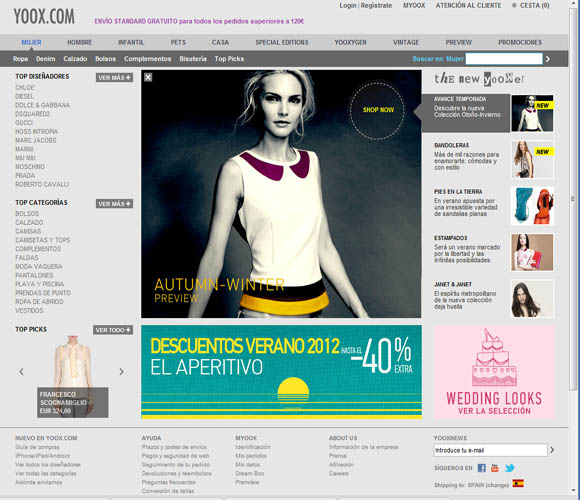
Task: Click the Regístrate link
Action: pyautogui.click(x=376, y=6)
